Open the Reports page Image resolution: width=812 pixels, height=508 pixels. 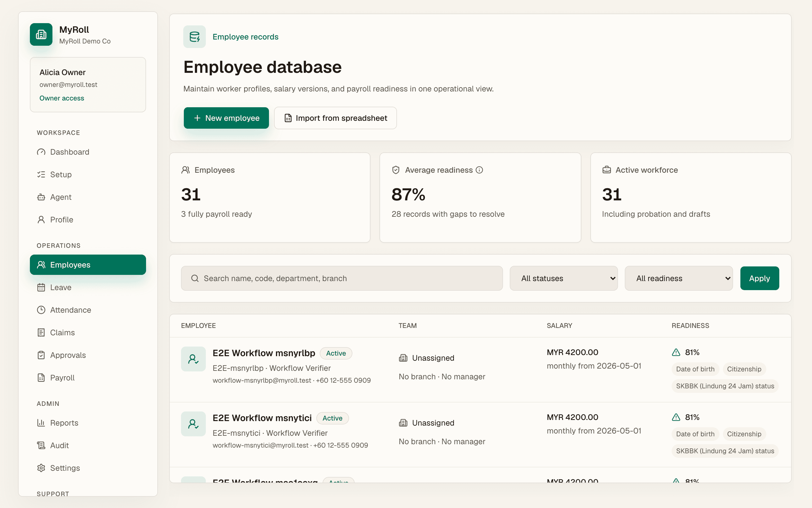88,423
